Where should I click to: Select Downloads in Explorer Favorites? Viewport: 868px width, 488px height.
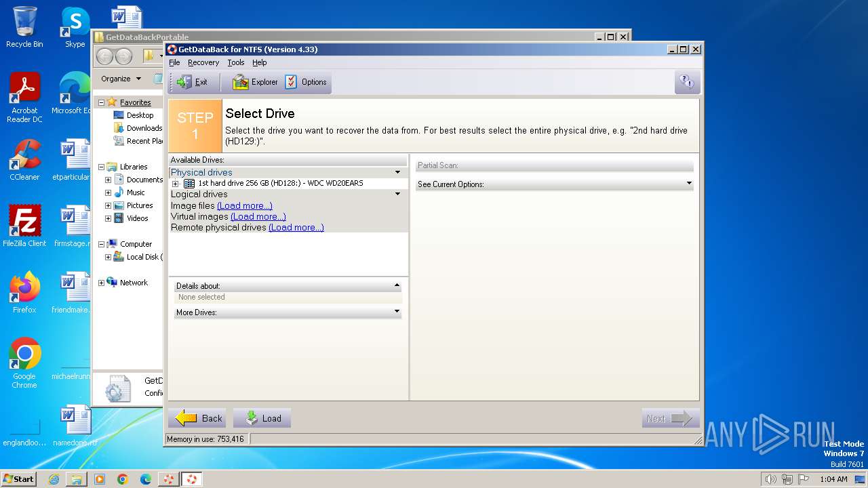click(144, 128)
